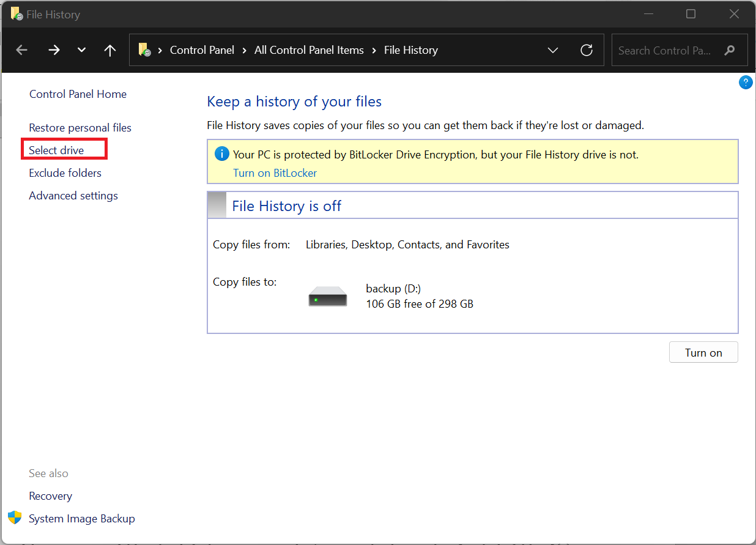756x545 pixels.
Task: Close the File History window
Action: 734,14
